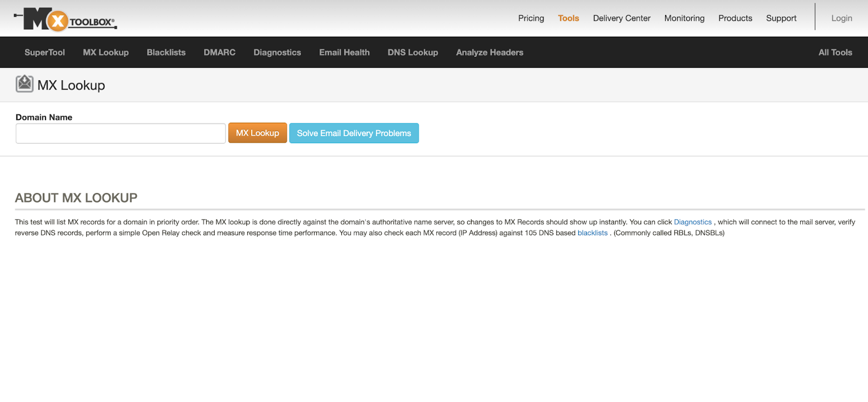Switch to the SuperTool tab
Image resolution: width=868 pixels, height=402 pixels.
(44, 52)
